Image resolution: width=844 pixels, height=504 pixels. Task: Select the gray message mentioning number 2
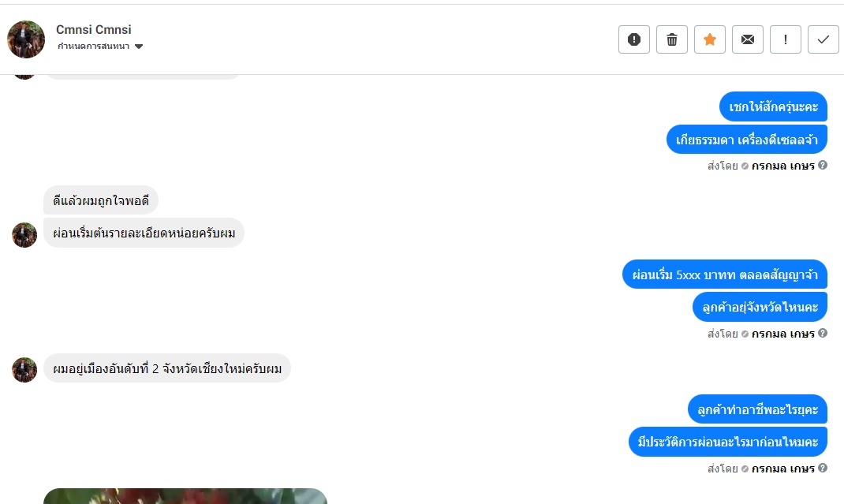[x=167, y=368]
